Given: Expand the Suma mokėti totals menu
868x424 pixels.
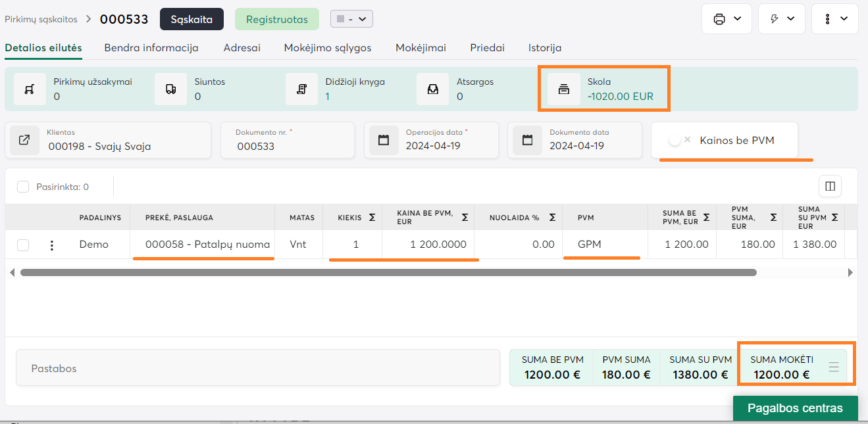Looking at the screenshot, I should (834, 367).
